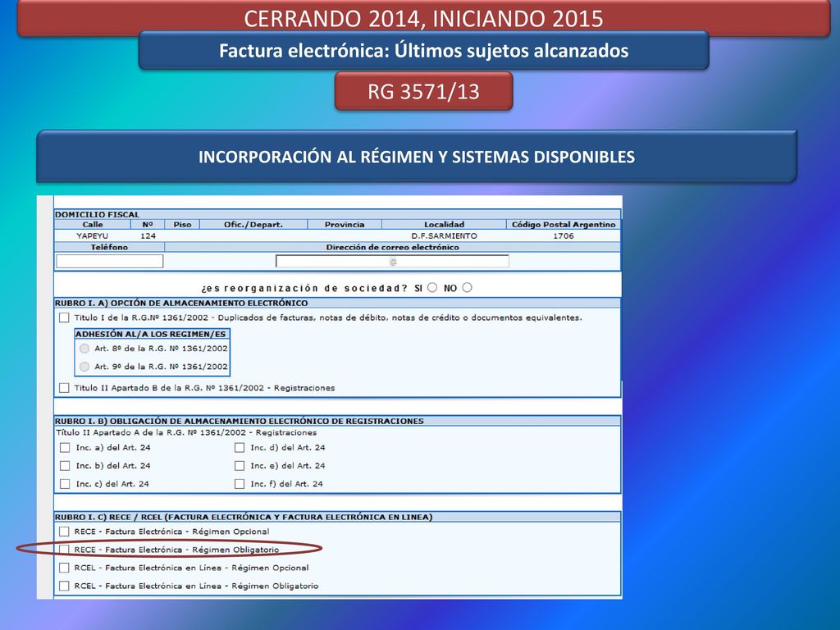Click Título II Apartado A Registraciones text

point(186,432)
